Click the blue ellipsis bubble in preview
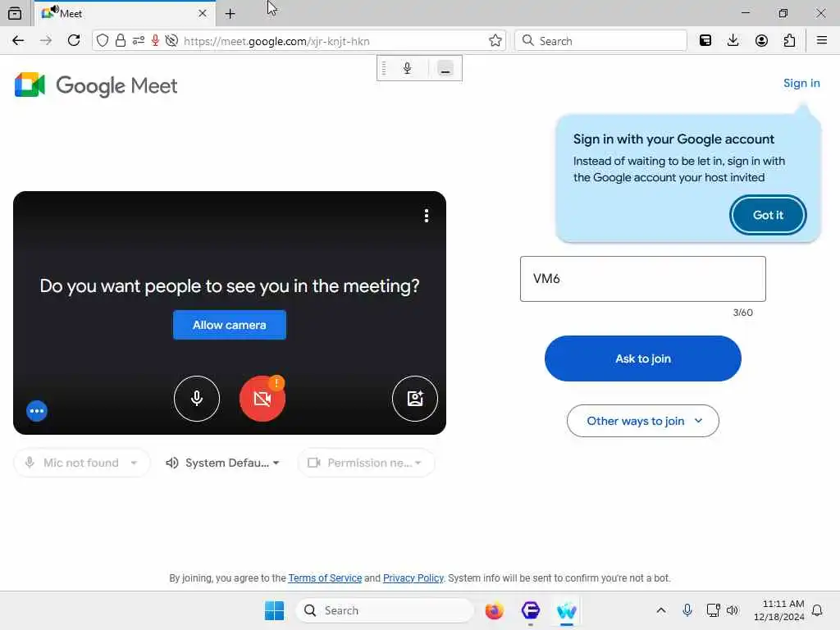Viewport: 840px width, 630px height. click(37, 411)
